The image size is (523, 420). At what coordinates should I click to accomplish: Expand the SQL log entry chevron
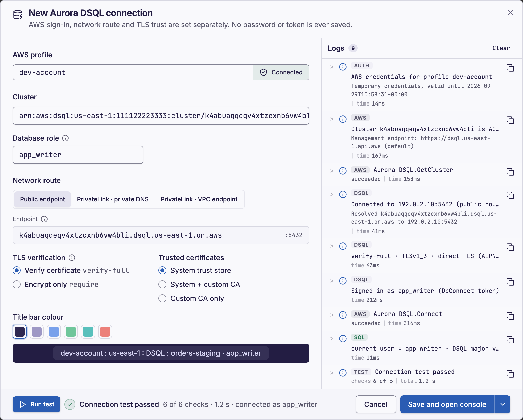(332, 339)
